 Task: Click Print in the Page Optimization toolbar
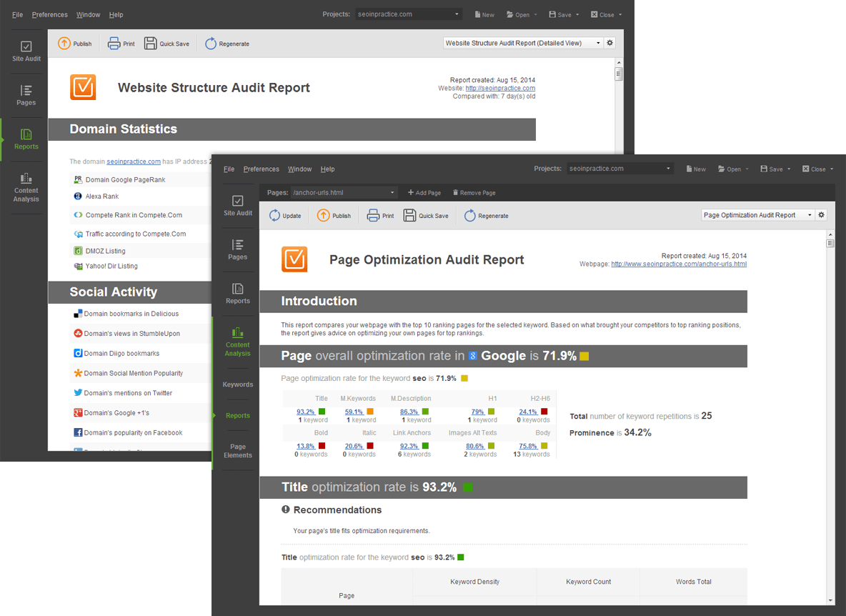(380, 216)
